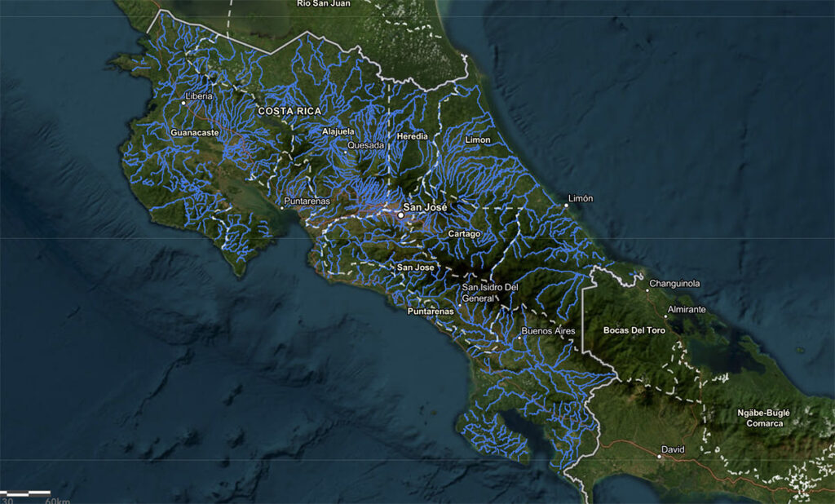Click the Limón coastal city marker
This screenshot has height=504, width=835.
567,206
